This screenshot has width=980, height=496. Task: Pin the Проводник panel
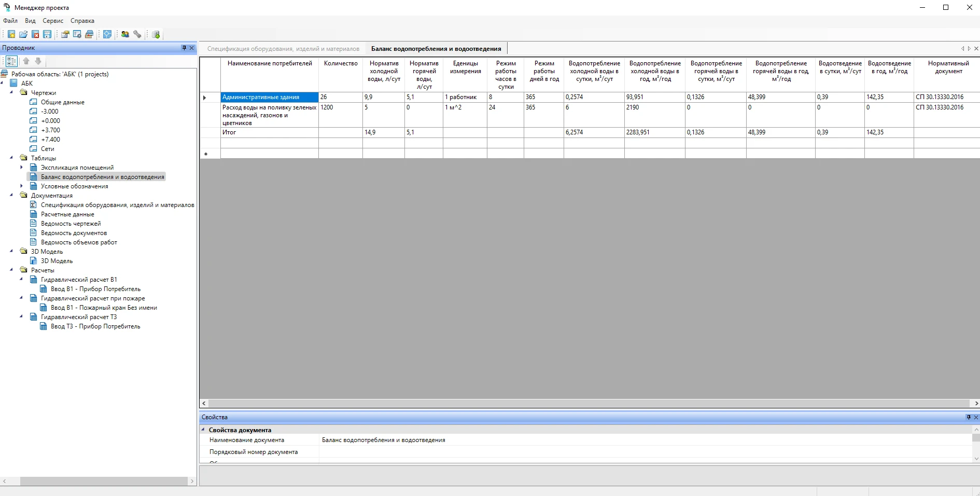coord(184,48)
